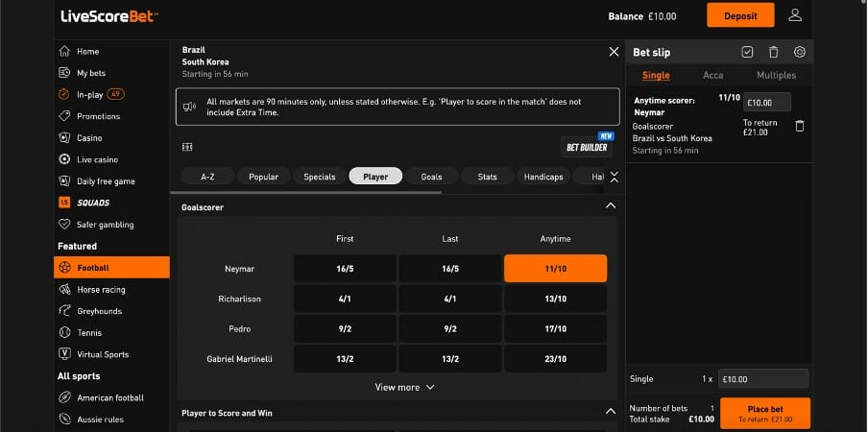
Task: Click the American football icon
Action: [64, 397]
